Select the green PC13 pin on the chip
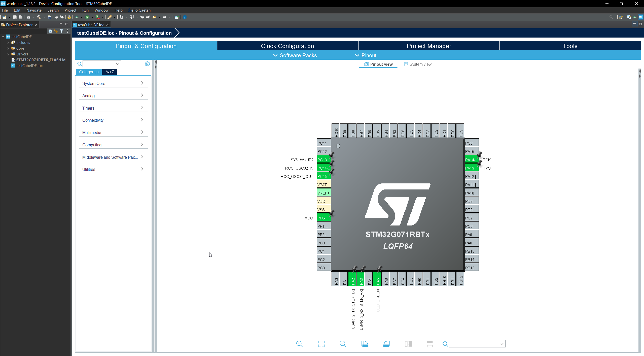Viewport: 644px width, 356px height. pyautogui.click(x=323, y=159)
